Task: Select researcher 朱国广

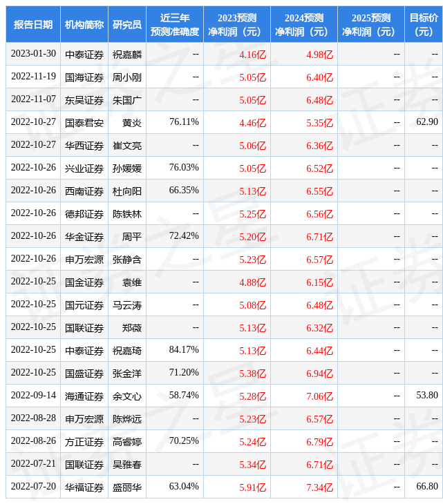Action: [x=127, y=100]
